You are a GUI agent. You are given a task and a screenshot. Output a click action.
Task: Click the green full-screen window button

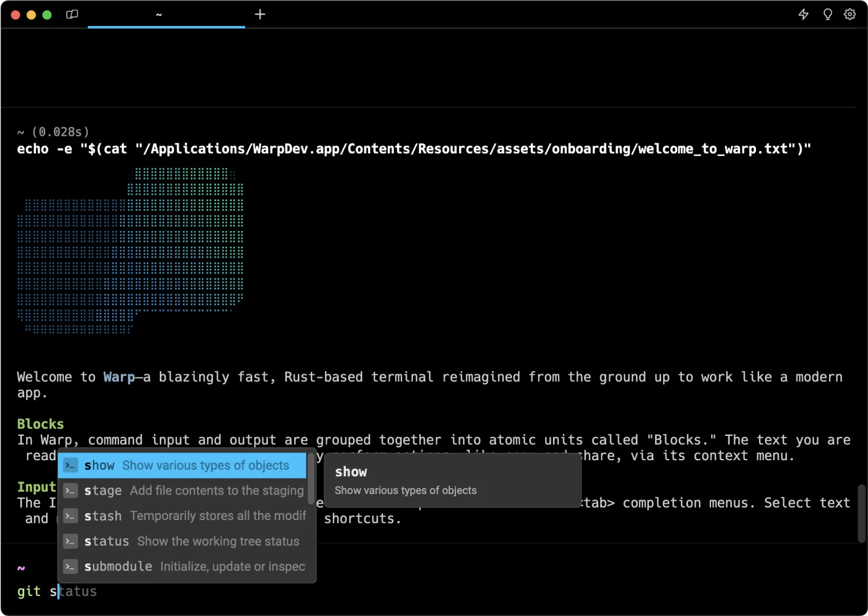pos(47,14)
